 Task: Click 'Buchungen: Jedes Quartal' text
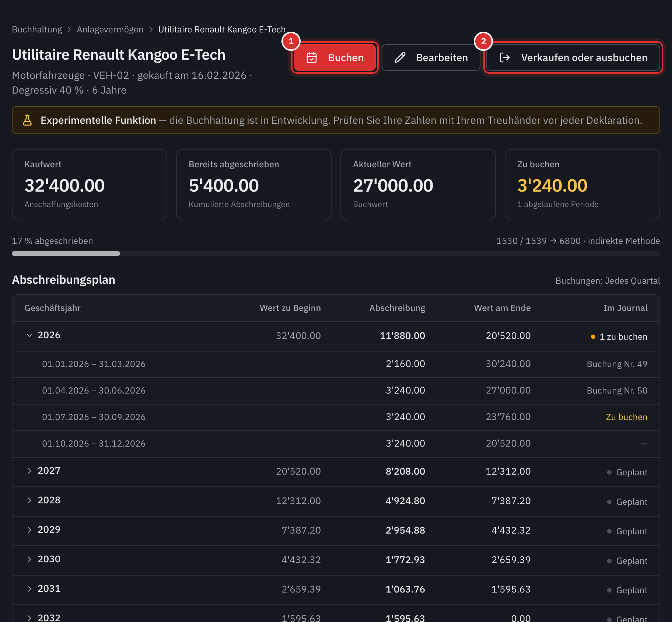[608, 281]
